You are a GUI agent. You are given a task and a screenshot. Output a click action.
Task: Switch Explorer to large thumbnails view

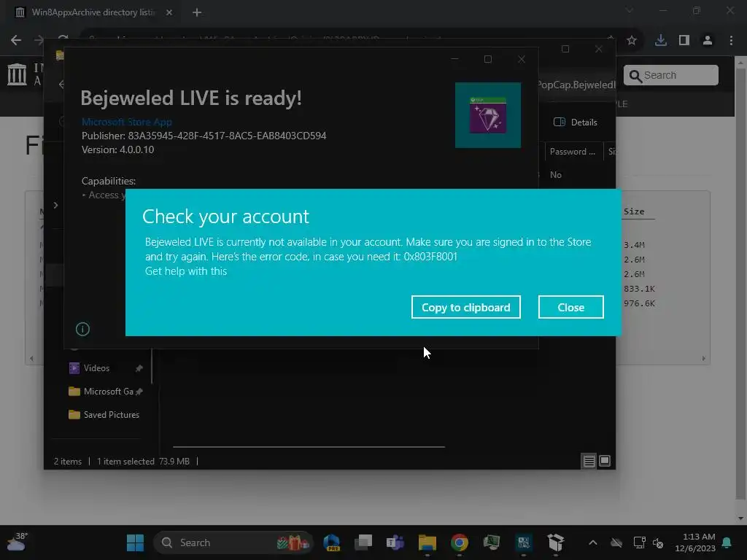pyautogui.click(x=605, y=461)
